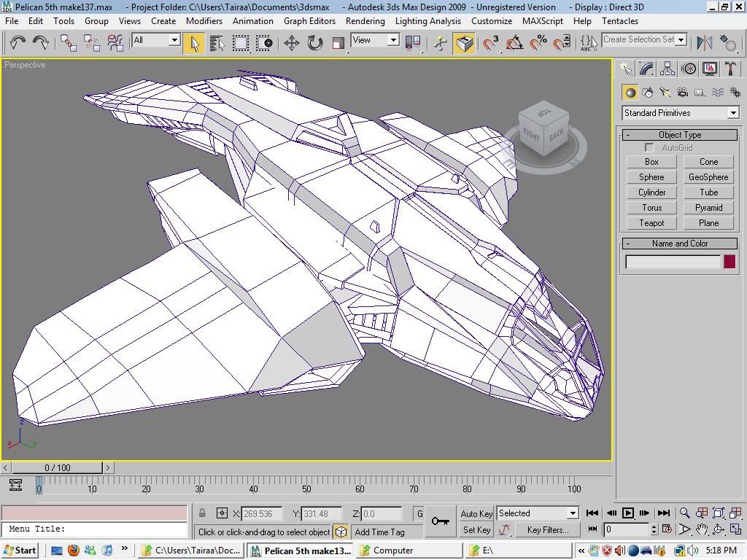Open Edit Named Selection Sets
Screen dimensions: 747x560
pyautogui.click(x=589, y=43)
